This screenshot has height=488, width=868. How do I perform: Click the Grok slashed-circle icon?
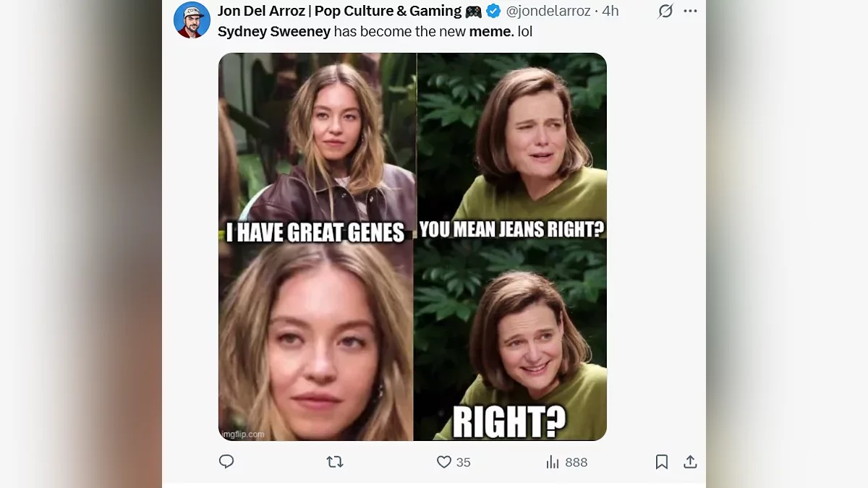pyautogui.click(x=665, y=11)
